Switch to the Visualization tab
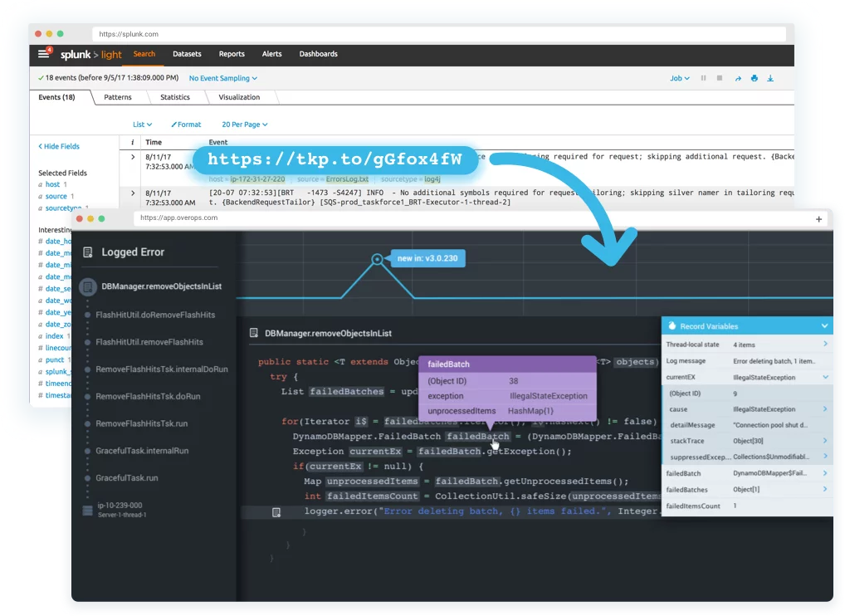This screenshot has width=845, height=616. [x=239, y=97]
